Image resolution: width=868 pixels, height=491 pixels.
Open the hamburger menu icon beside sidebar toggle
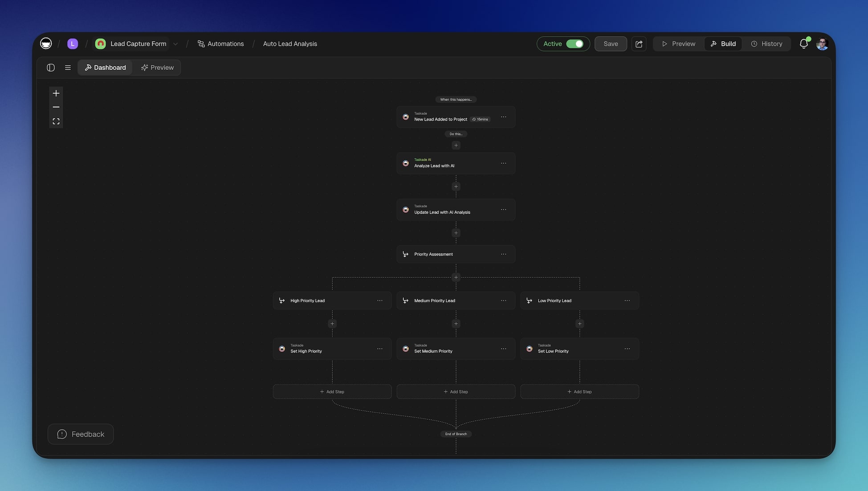(68, 67)
